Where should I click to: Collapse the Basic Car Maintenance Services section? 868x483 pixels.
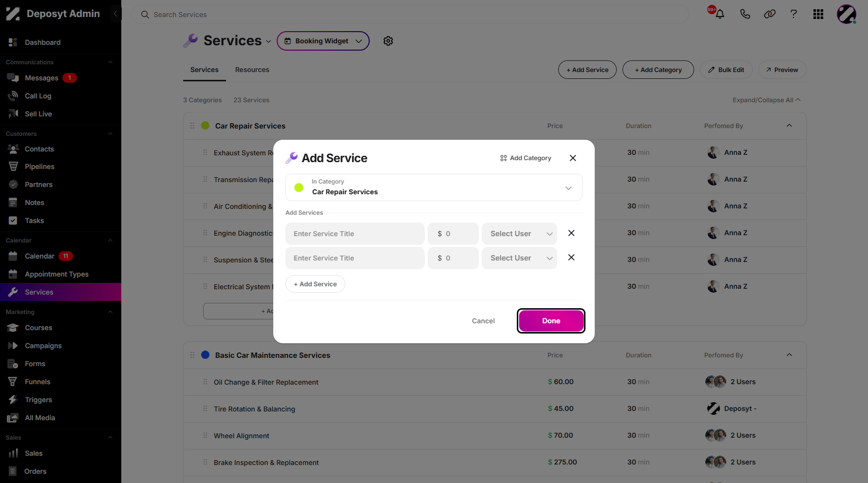pyautogui.click(x=789, y=355)
